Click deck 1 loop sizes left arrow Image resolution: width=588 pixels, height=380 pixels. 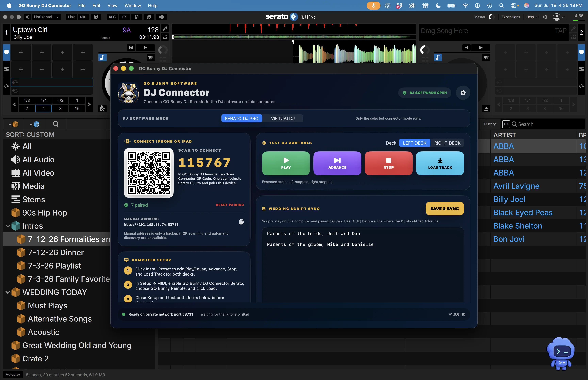click(15, 105)
